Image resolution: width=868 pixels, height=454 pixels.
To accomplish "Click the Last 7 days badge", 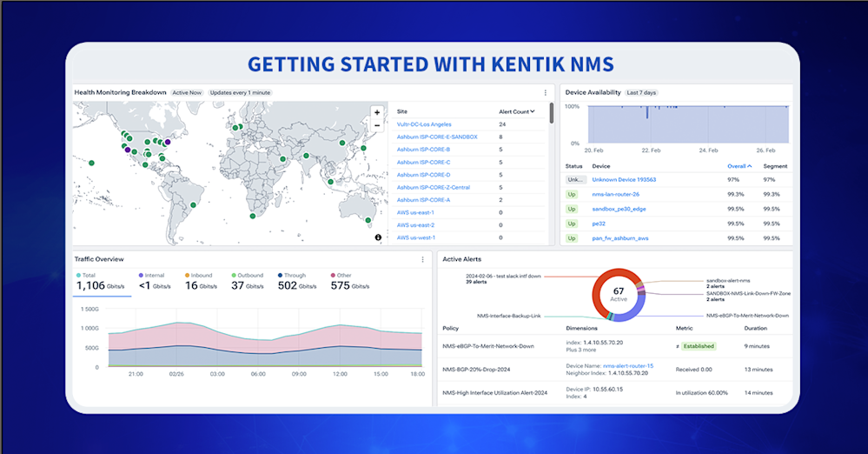I will (x=641, y=92).
